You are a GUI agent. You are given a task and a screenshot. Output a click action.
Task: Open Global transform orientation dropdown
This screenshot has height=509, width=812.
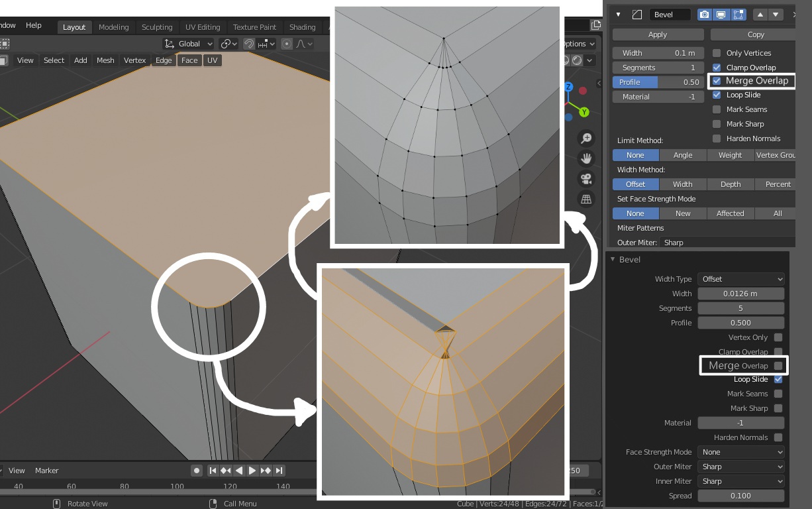pos(189,44)
